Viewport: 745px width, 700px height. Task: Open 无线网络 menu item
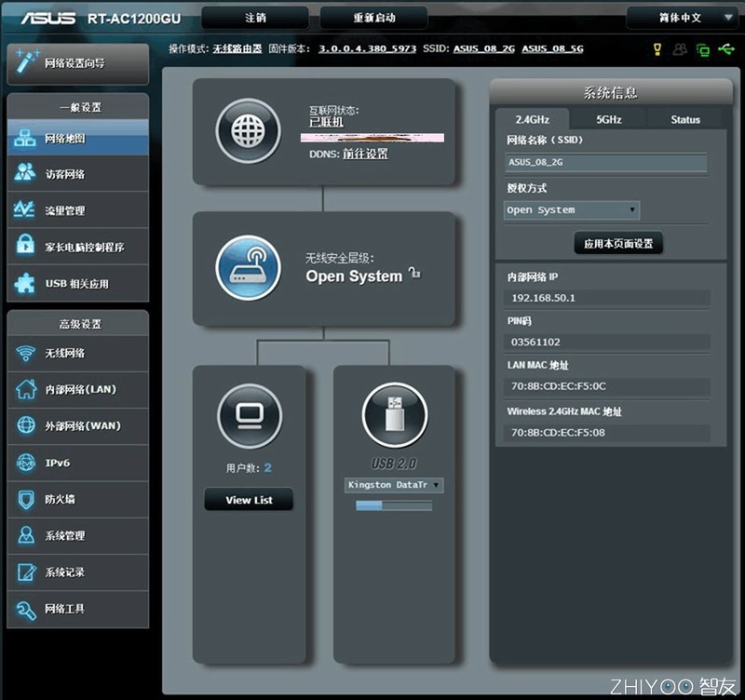coord(78,353)
